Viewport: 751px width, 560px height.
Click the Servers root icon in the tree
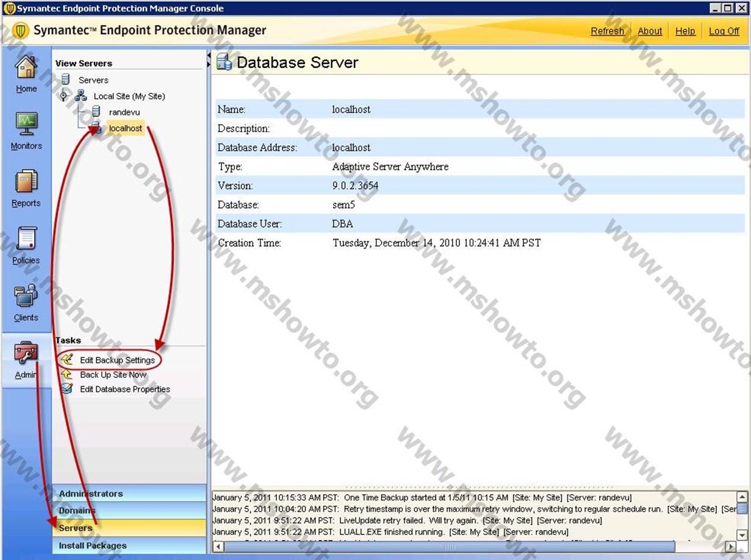(66, 79)
